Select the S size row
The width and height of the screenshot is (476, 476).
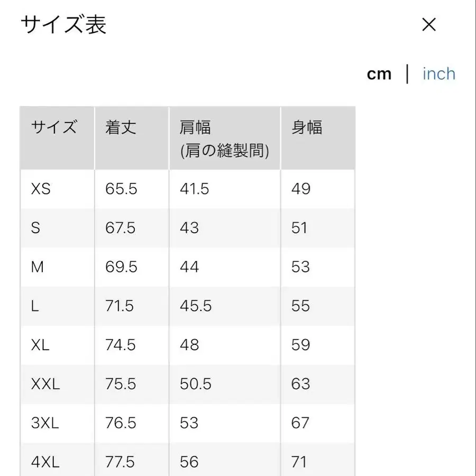(35, 228)
